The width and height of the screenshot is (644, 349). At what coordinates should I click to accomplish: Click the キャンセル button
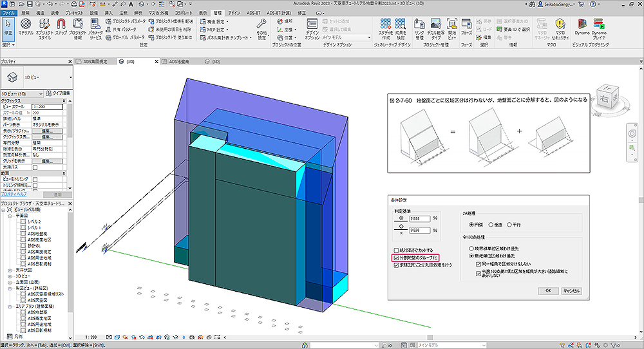click(x=571, y=291)
